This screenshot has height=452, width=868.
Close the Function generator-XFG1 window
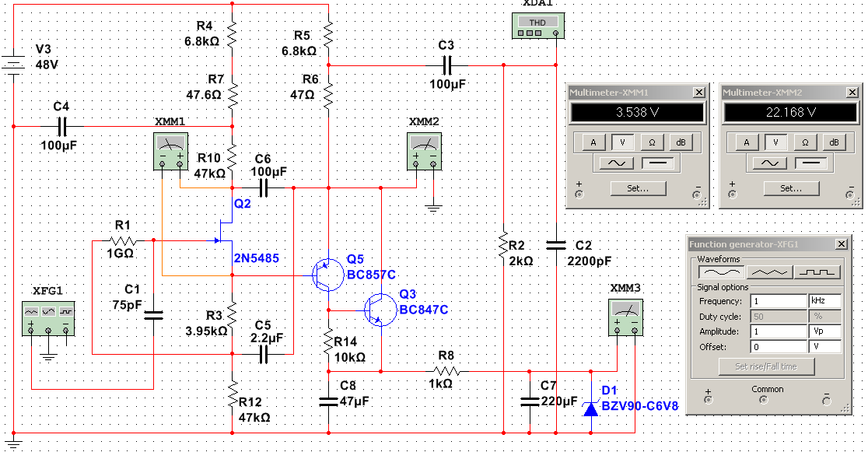click(842, 244)
